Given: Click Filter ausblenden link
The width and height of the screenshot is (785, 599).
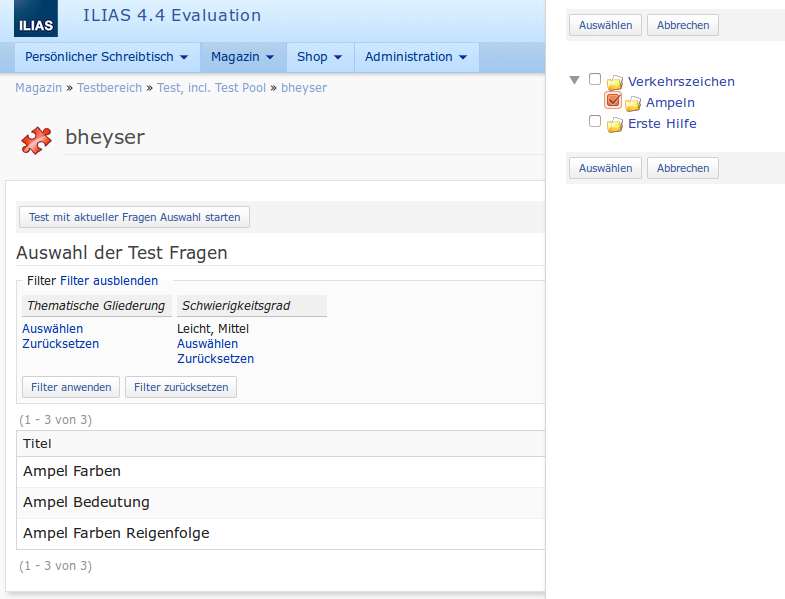Looking at the screenshot, I should (109, 281).
